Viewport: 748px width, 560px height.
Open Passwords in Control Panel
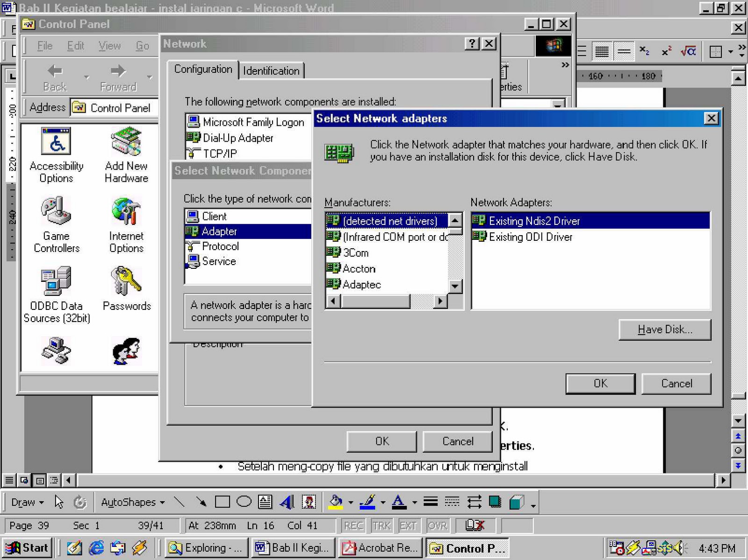point(126,280)
